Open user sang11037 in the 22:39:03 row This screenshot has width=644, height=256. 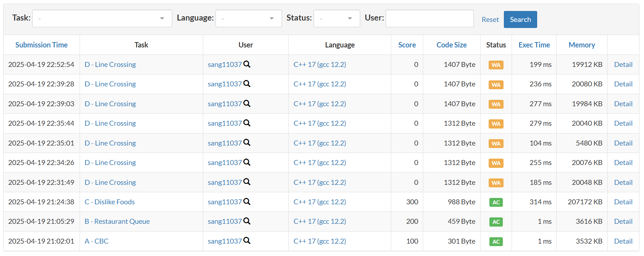[x=225, y=104]
